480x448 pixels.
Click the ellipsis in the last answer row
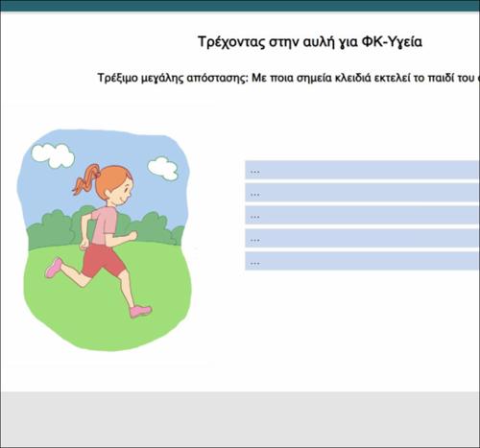tap(255, 264)
